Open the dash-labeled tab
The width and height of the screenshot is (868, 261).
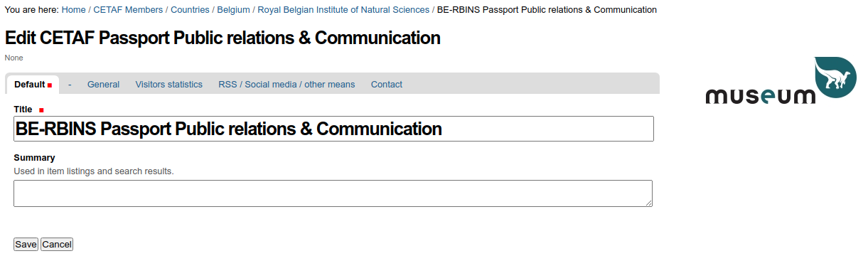point(70,85)
